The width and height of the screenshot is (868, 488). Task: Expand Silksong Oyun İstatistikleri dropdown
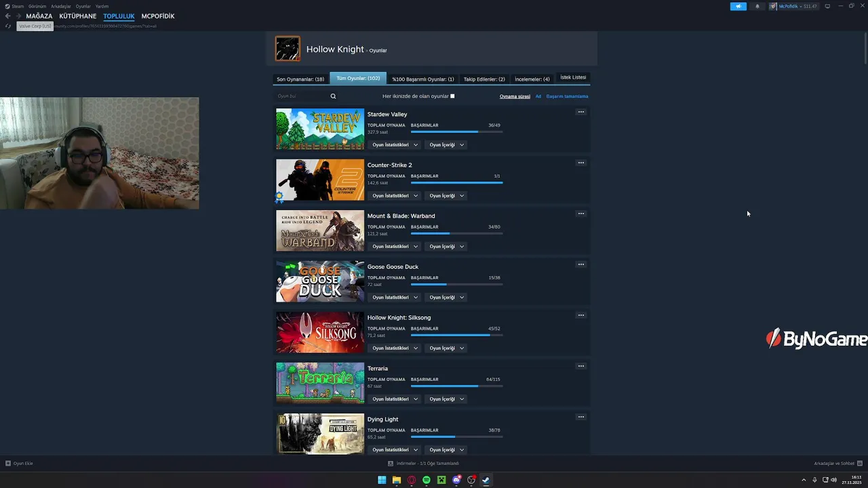click(x=395, y=348)
